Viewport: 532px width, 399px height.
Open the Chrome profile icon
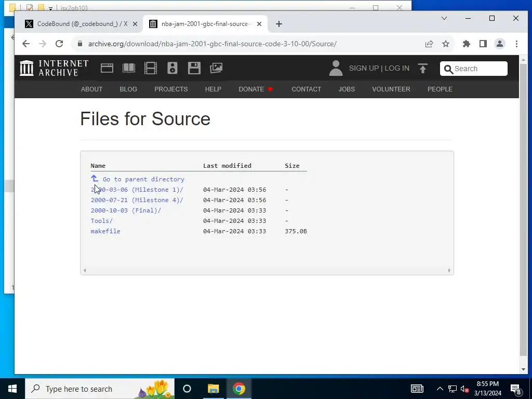point(500,44)
